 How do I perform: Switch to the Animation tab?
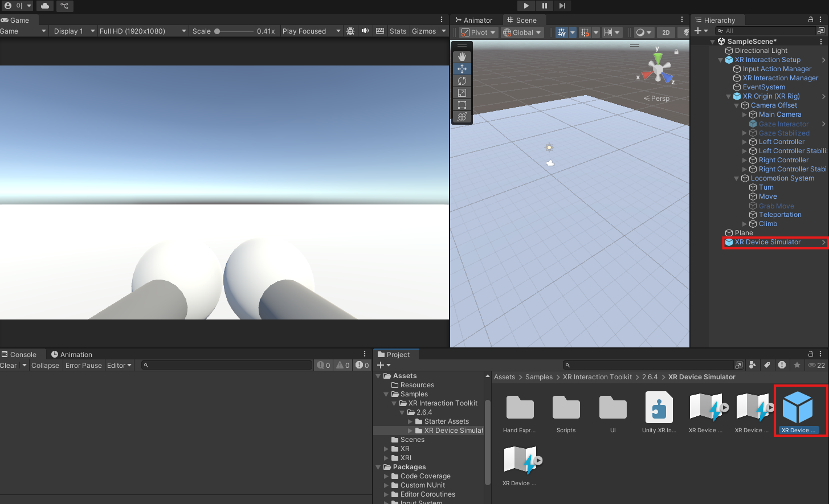pos(71,354)
